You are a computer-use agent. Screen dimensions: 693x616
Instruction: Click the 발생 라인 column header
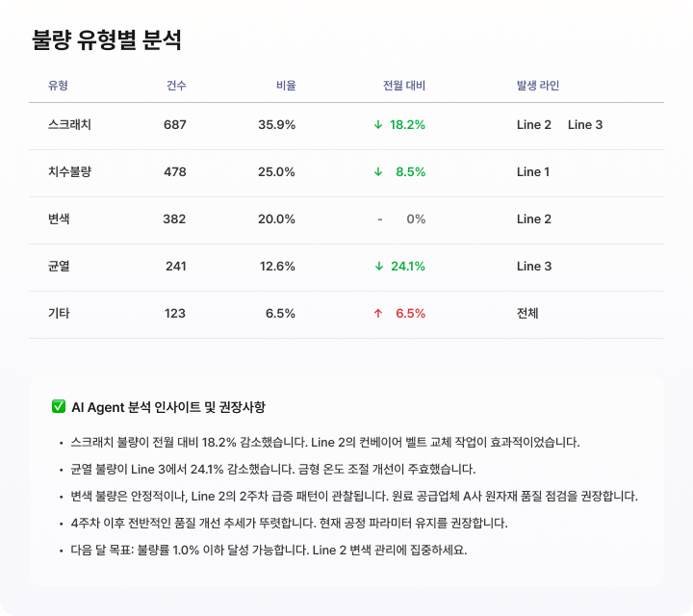(x=538, y=86)
